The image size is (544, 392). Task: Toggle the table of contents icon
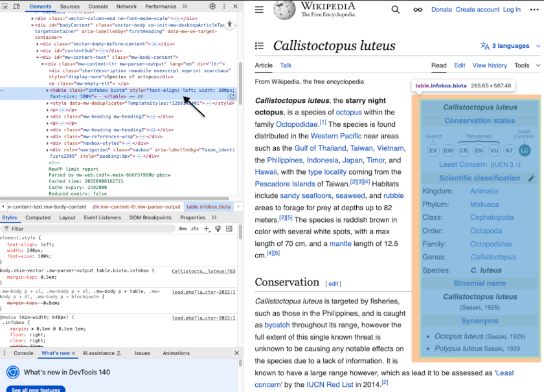260,46
